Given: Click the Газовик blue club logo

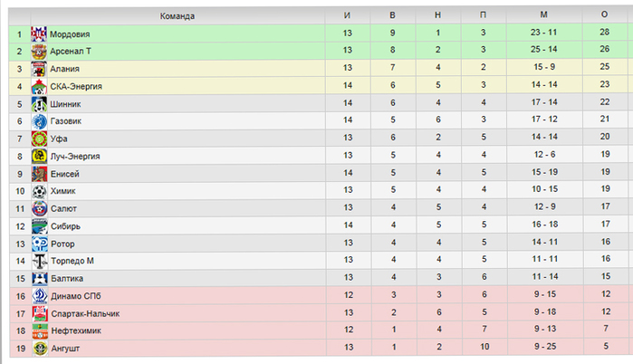Looking at the screenshot, I should [39, 121].
